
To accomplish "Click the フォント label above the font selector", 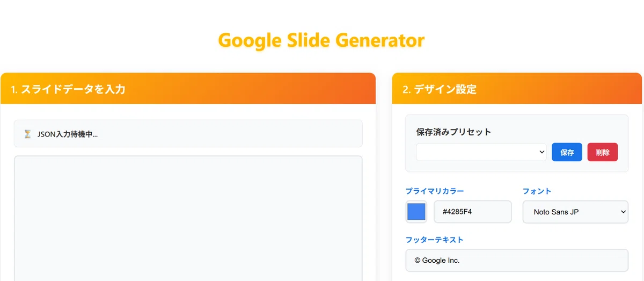I will click(537, 191).
